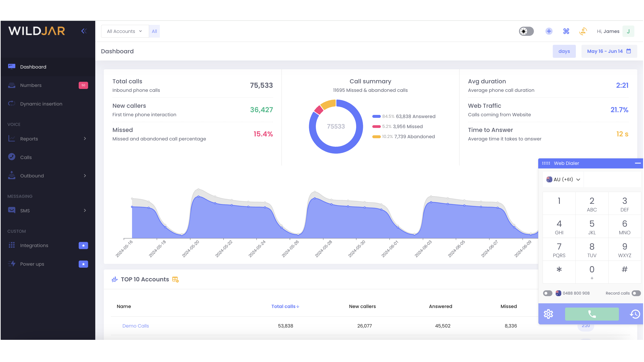Expand the Reports submenu
The width and height of the screenshot is (644, 362).
point(29,139)
